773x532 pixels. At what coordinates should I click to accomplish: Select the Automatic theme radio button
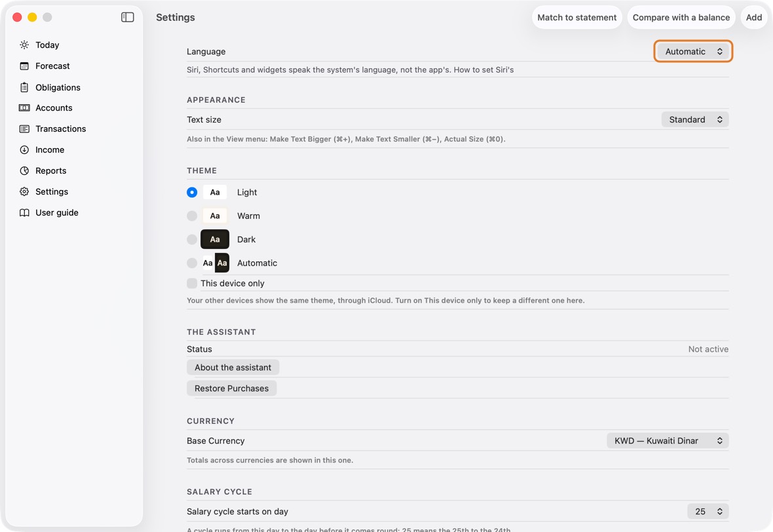192,263
